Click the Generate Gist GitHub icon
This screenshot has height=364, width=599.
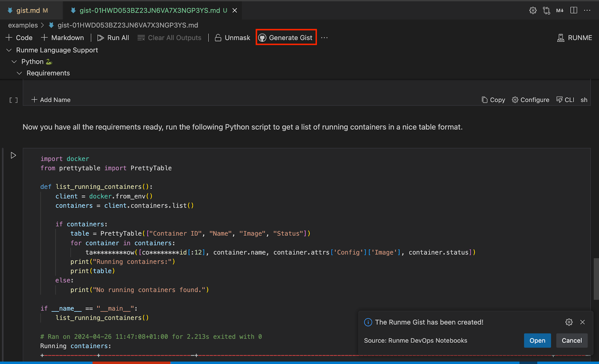262,38
